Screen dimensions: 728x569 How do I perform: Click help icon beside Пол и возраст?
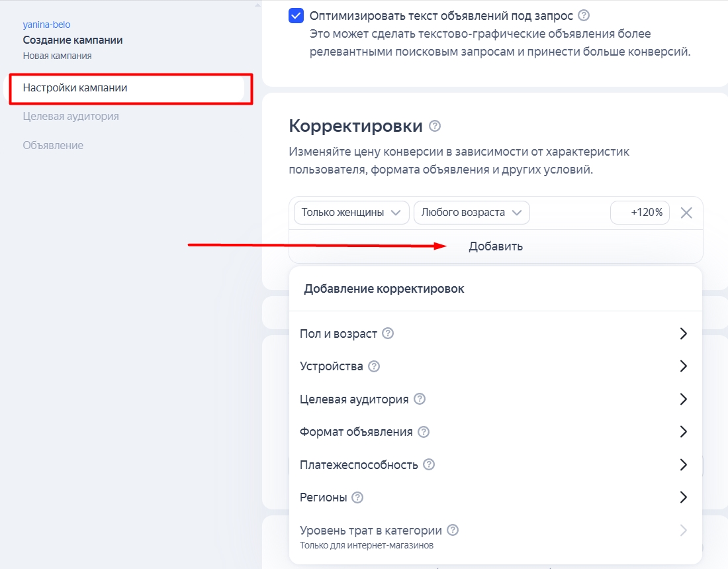(388, 333)
